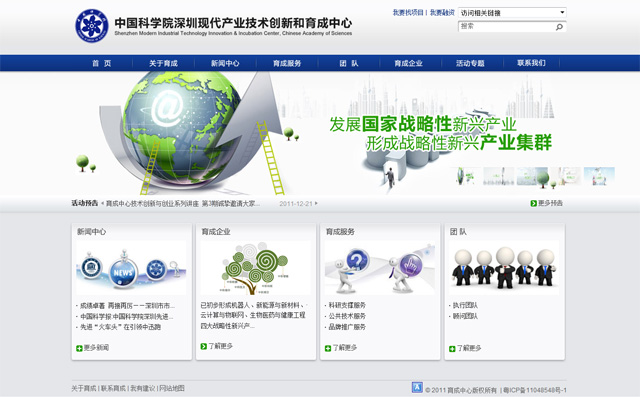Click next arrow after 2011-12-21 date

316,203
